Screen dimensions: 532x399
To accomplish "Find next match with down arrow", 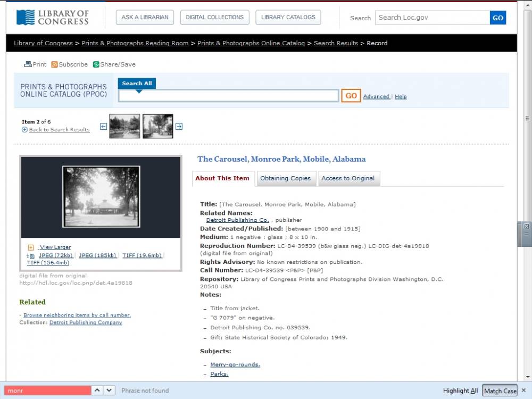I will [x=109, y=390].
